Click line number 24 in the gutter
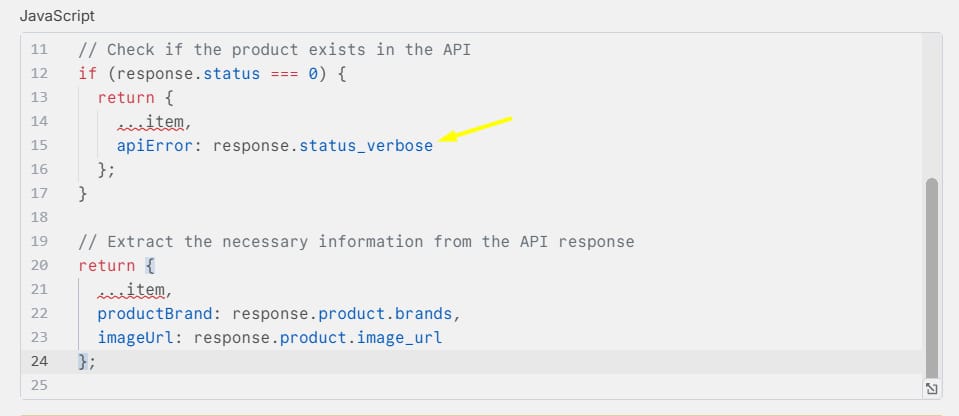 [39, 362]
